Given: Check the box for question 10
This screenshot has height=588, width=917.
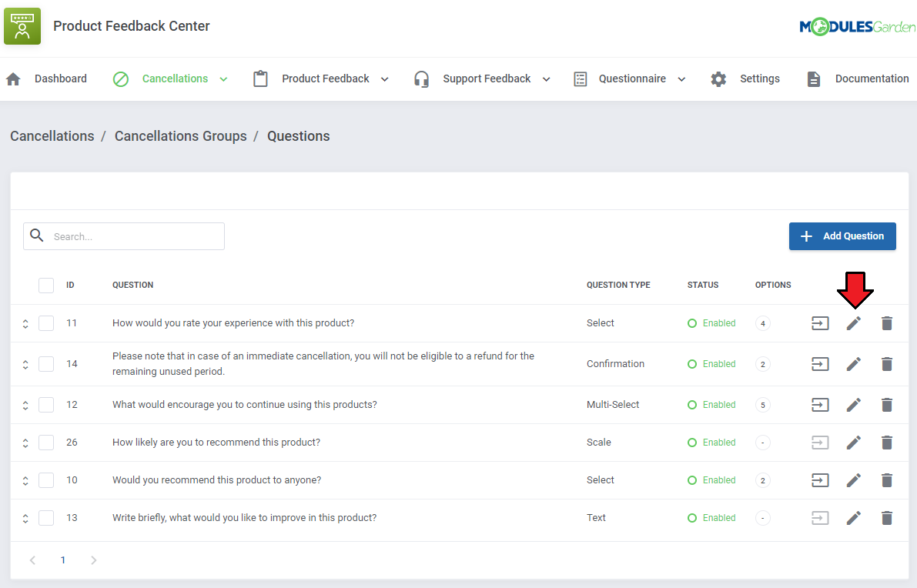Looking at the screenshot, I should pyautogui.click(x=46, y=480).
